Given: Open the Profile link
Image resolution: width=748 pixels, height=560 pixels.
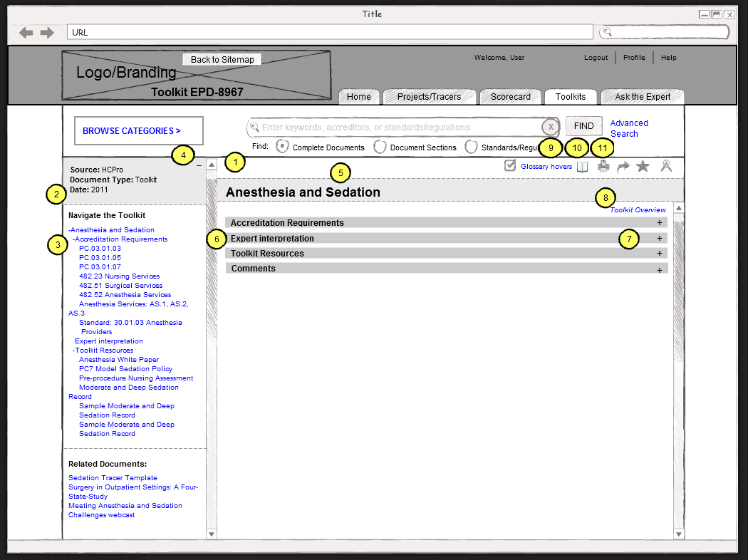Looking at the screenshot, I should pos(634,58).
